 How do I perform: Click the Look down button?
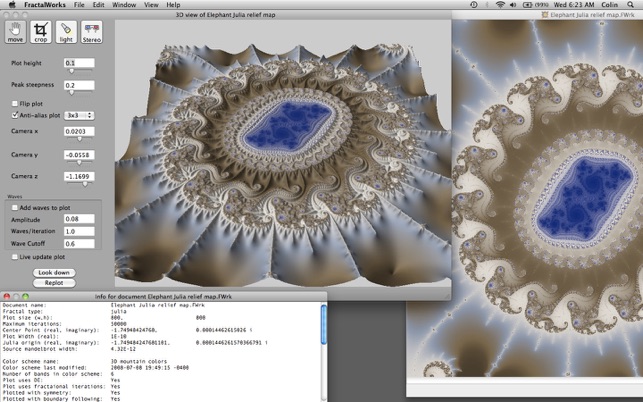click(x=53, y=272)
